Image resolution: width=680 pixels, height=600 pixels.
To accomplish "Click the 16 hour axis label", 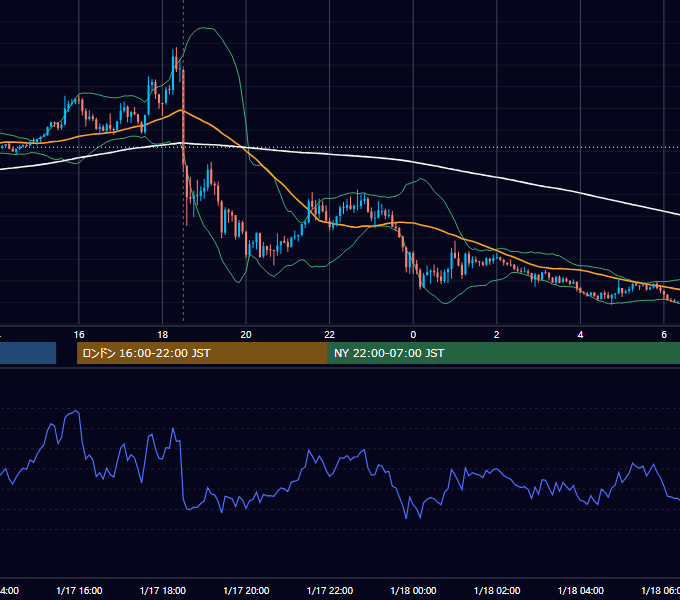I will pyautogui.click(x=79, y=335).
